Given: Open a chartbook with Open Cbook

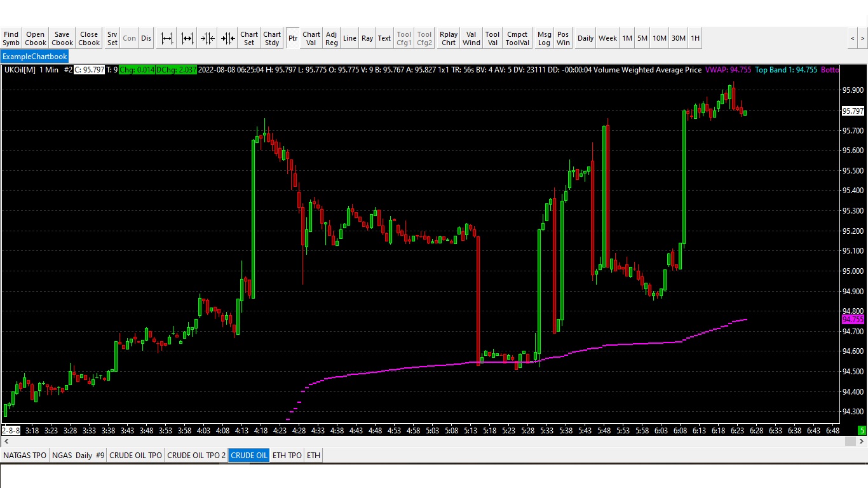Looking at the screenshot, I should pyautogui.click(x=36, y=39).
